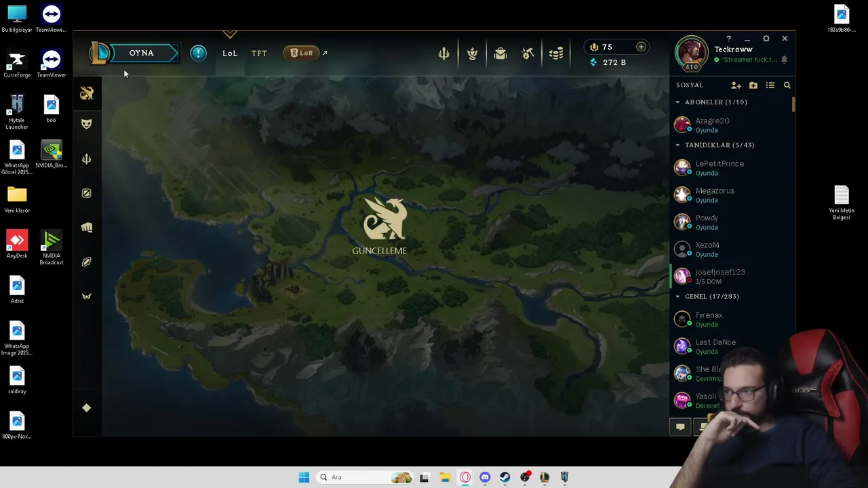Click the notification bell icon
The image size is (868, 488).
(784, 60)
